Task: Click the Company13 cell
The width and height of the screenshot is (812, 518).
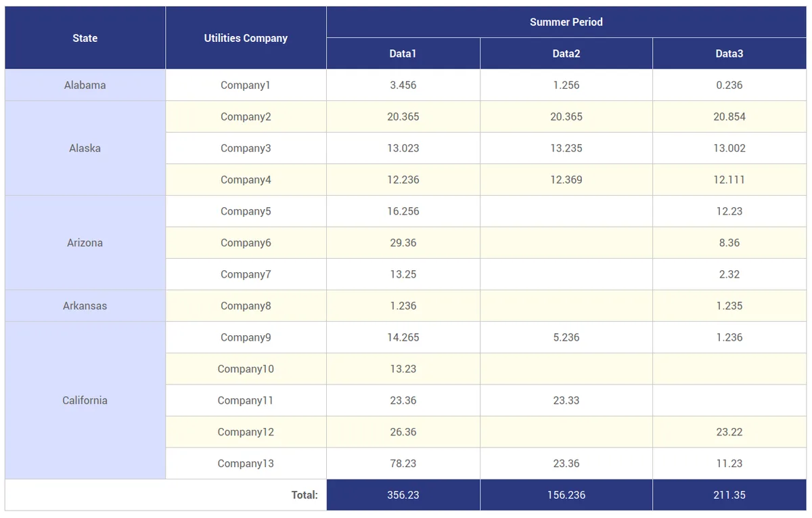Action: click(x=246, y=464)
